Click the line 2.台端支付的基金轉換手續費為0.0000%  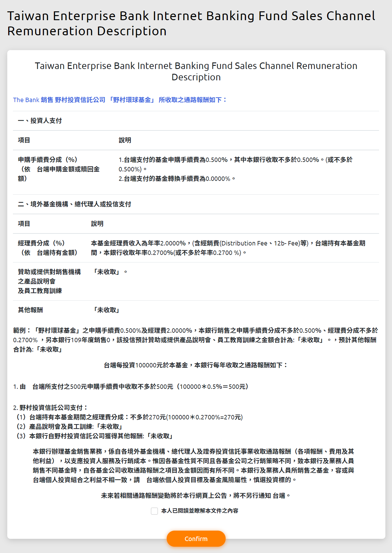tap(177, 179)
